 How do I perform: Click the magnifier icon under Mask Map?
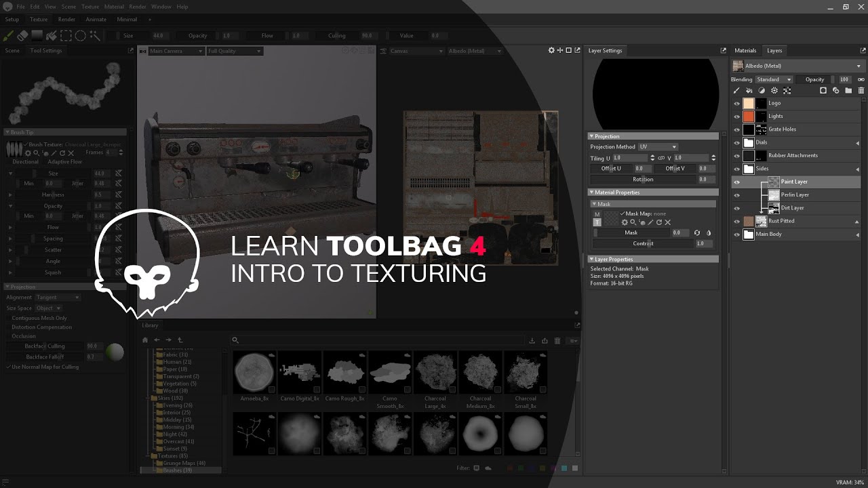pos(633,222)
